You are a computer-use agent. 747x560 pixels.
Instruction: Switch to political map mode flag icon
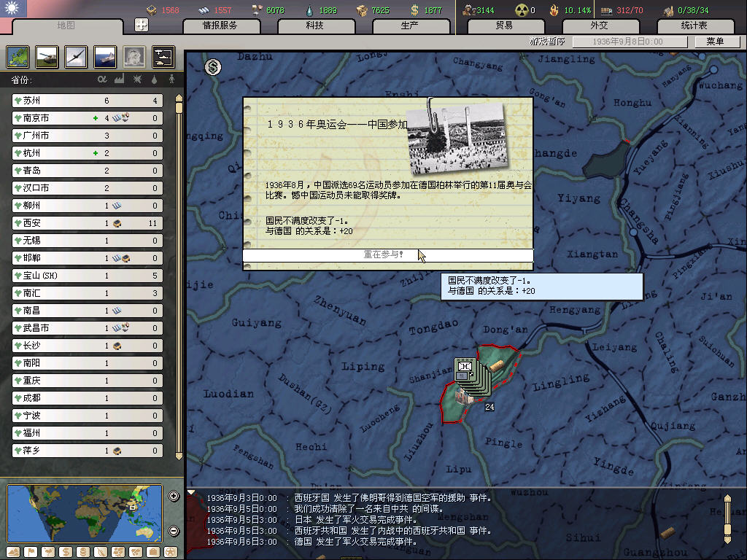pyautogui.click(x=31, y=552)
